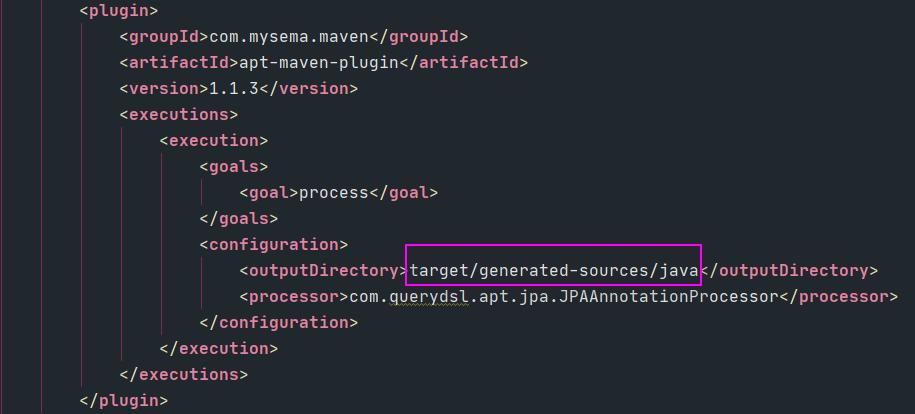Viewport: 915px width, 414px height.
Task: Click the opening plugin tag
Action: (x=118, y=11)
